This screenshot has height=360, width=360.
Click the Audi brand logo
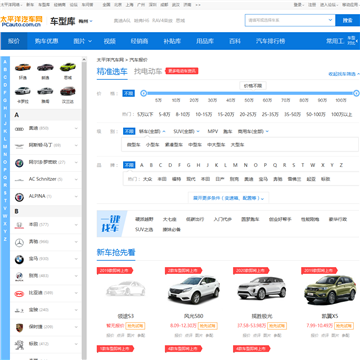(19, 128)
